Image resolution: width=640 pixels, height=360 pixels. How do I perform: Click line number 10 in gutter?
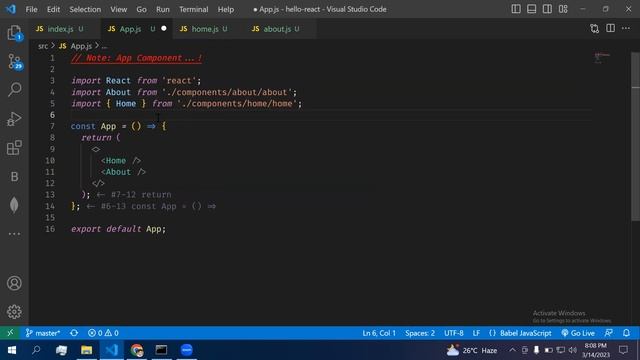pos(50,160)
